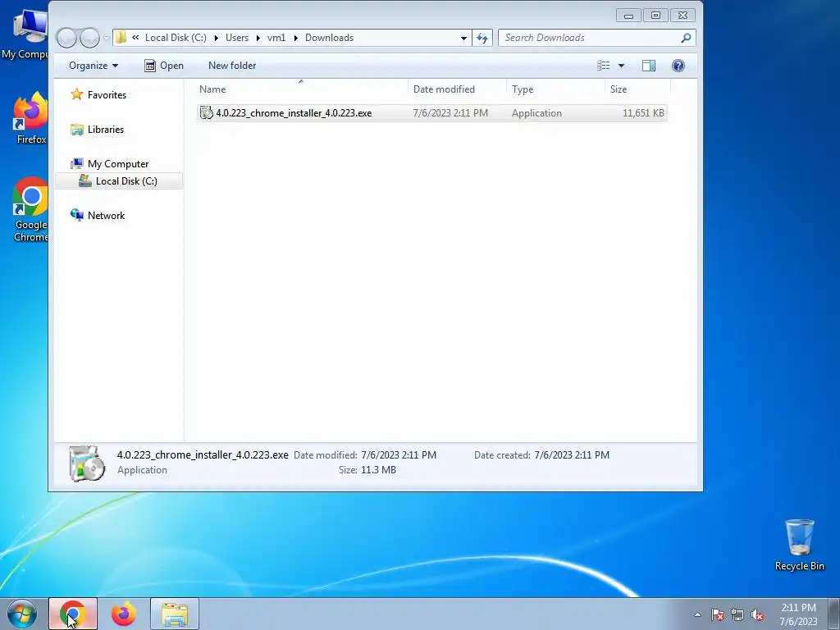Viewport: 840px width, 630px height.
Task: Click the Chrome taskbar icon
Action: click(73, 614)
